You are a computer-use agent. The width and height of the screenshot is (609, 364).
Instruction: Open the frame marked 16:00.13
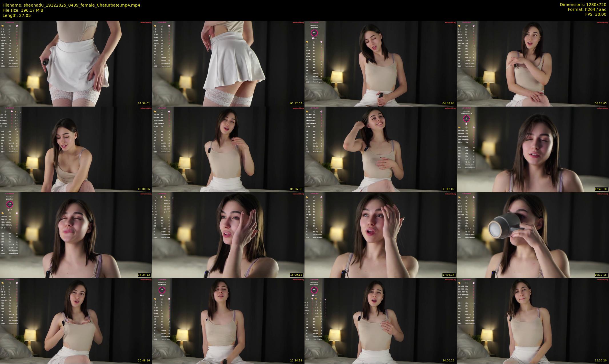(x=228, y=235)
